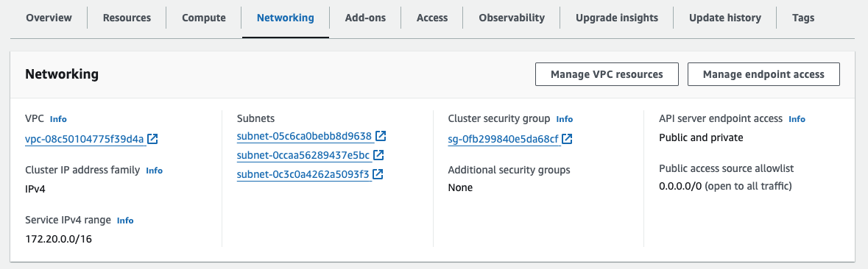868x269 pixels.
Task: Show Info for API server endpoint access
Action: 797,119
